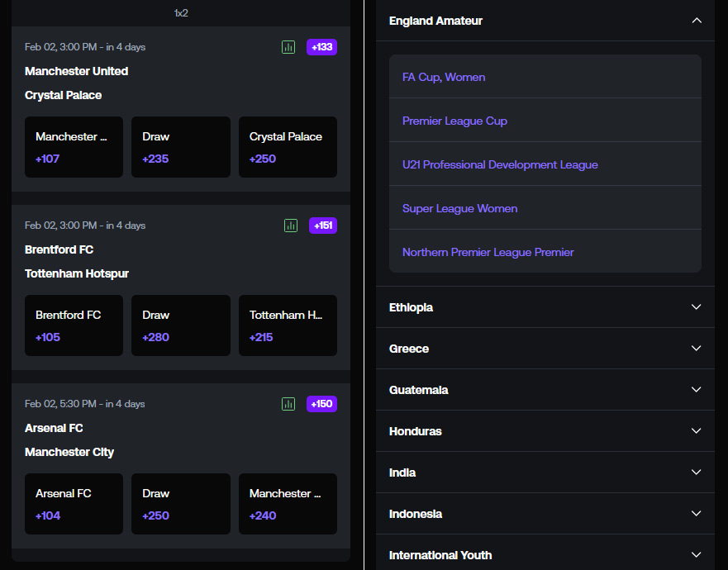
Task: Open Arsenal FC team name heading
Action: (54, 428)
